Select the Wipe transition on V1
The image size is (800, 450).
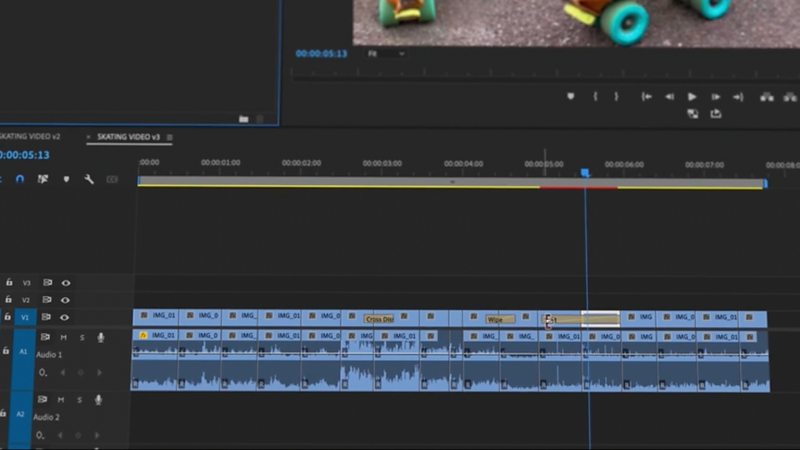pos(497,319)
